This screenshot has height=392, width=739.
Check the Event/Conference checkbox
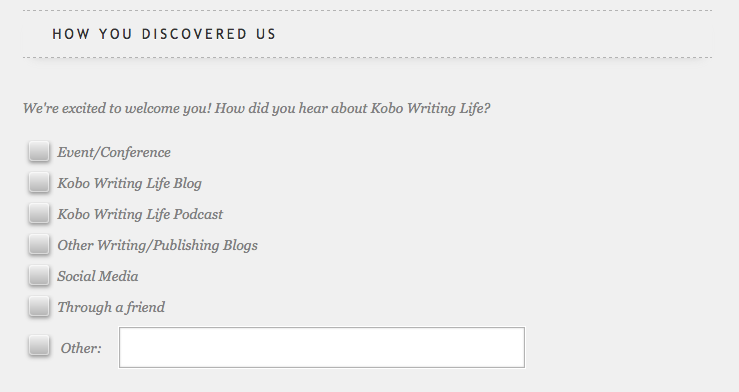[39, 151]
